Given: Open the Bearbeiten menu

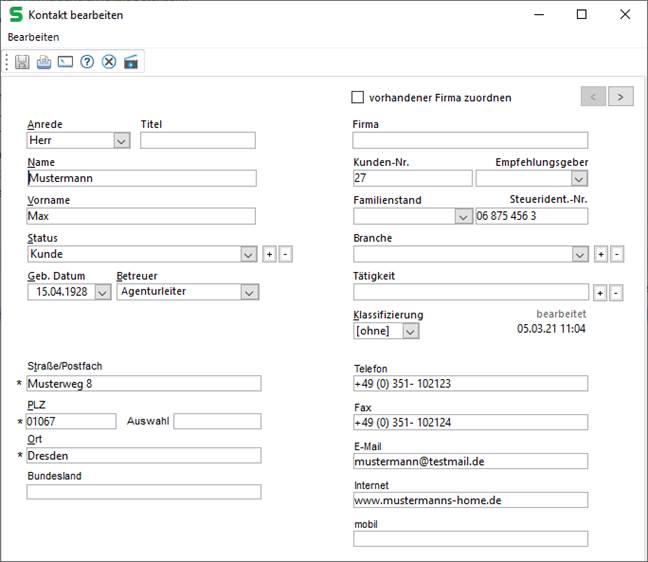Looking at the screenshot, I should (x=33, y=37).
